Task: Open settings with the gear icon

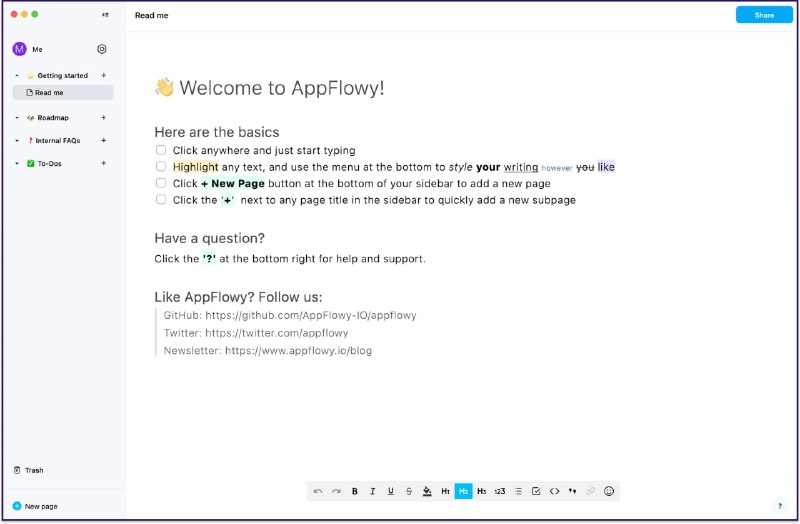Action: pyautogui.click(x=102, y=49)
